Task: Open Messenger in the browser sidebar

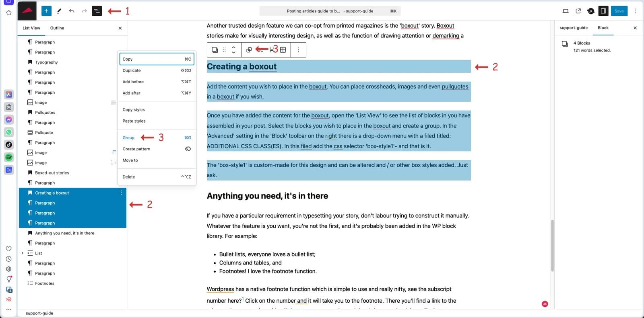Action: click(x=9, y=119)
